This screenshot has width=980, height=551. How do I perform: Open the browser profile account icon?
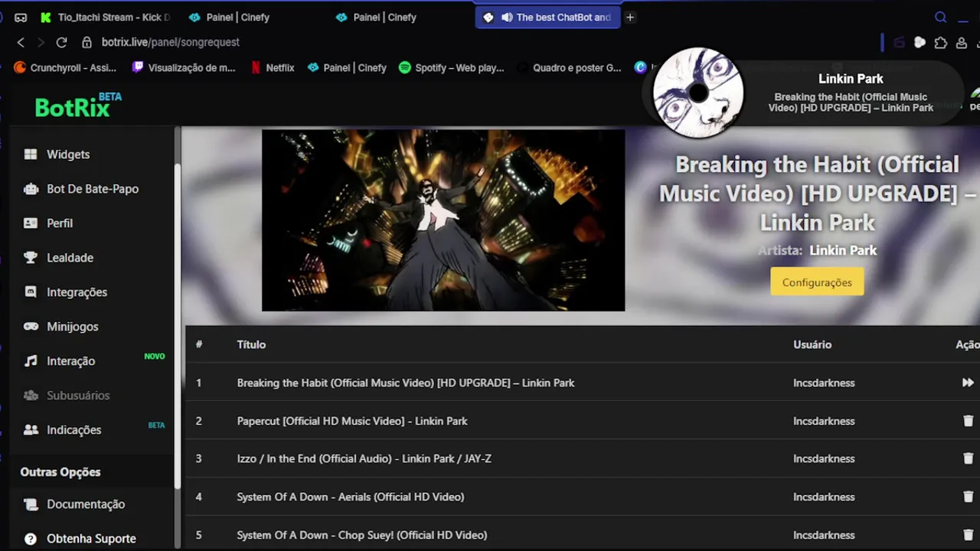tap(962, 43)
